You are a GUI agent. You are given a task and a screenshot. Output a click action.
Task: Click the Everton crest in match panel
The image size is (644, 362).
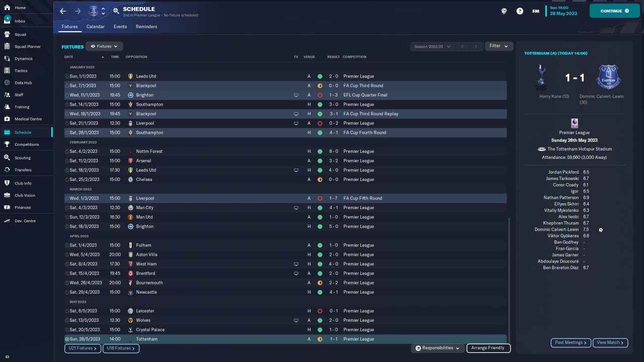609,77
